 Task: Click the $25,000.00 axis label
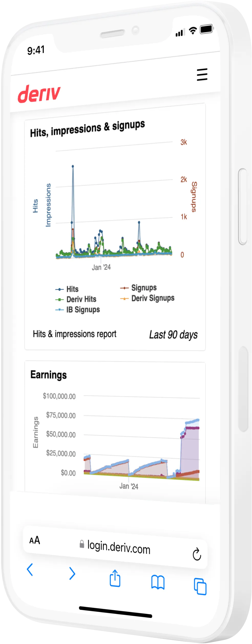[61, 454]
